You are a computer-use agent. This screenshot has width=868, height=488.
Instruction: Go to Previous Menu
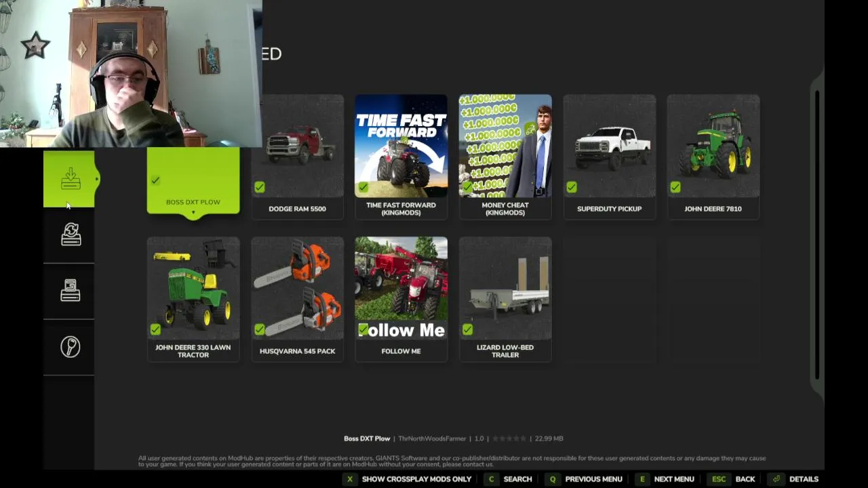pyautogui.click(x=593, y=479)
